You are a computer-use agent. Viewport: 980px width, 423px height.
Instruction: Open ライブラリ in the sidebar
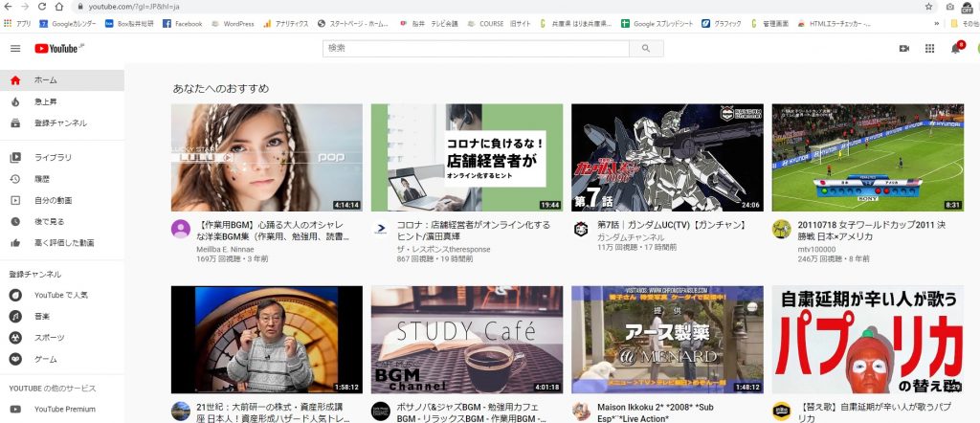coord(62,158)
